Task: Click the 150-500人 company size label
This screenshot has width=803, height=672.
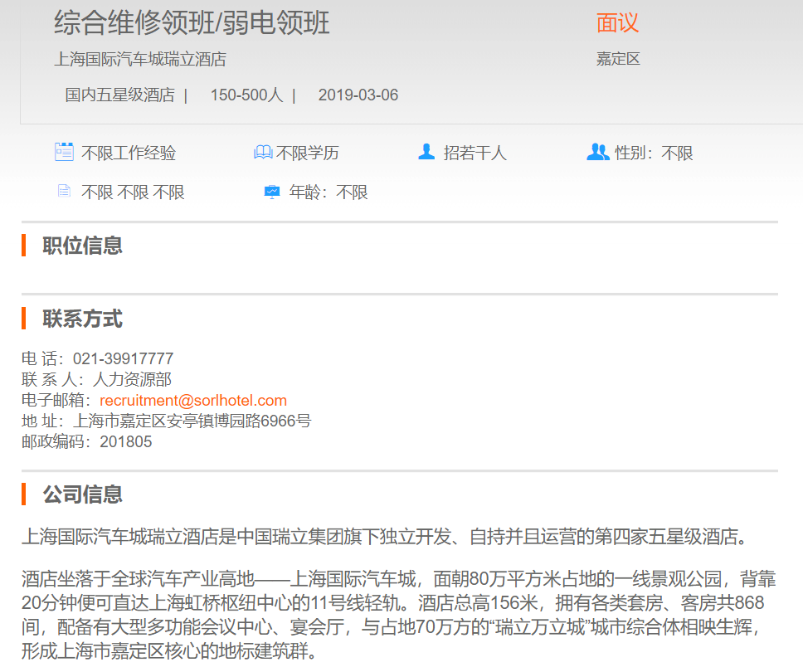Action: click(246, 95)
